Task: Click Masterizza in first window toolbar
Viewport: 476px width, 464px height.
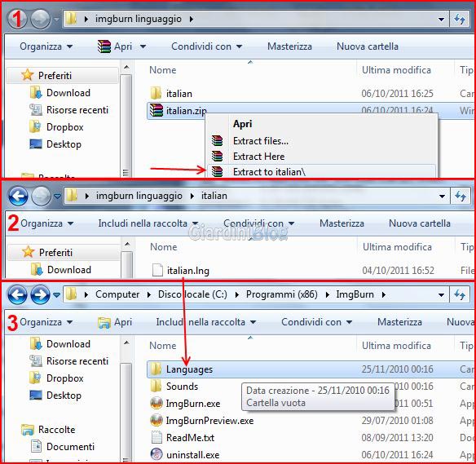Action: tap(289, 46)
